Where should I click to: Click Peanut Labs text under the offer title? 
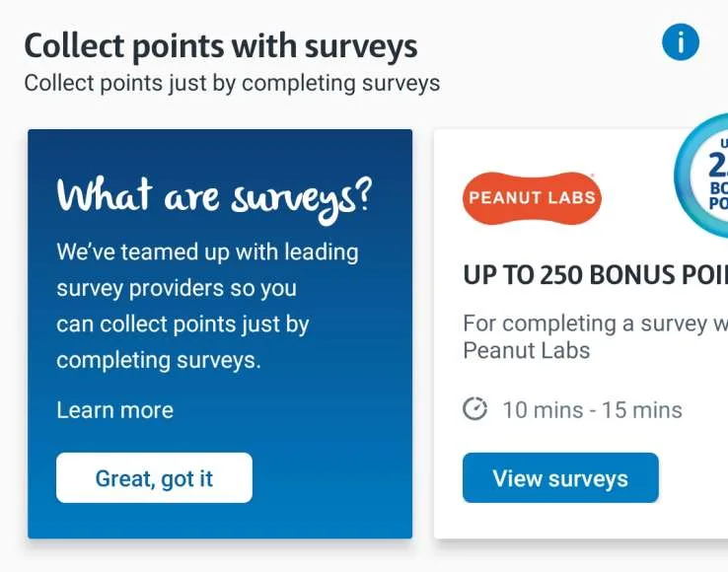tap(526, 350)
